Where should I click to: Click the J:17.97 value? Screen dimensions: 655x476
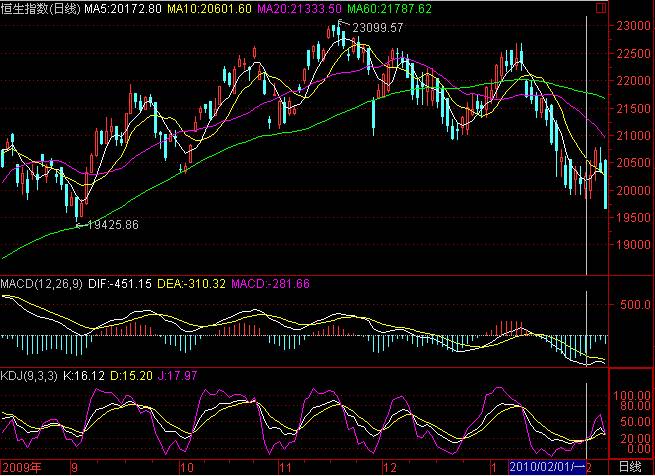coord(177,376)
